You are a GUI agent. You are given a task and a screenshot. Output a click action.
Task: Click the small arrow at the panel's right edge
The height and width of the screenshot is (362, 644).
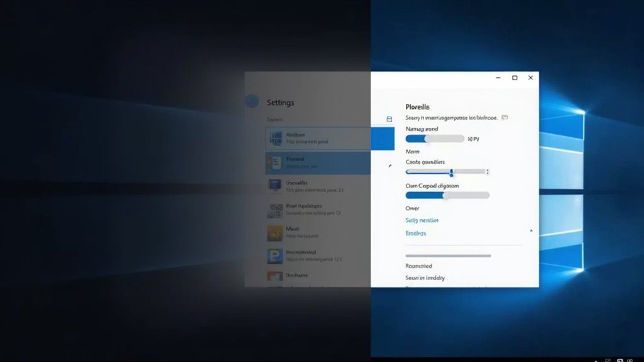pyautogui.click(x=531, y=231)
